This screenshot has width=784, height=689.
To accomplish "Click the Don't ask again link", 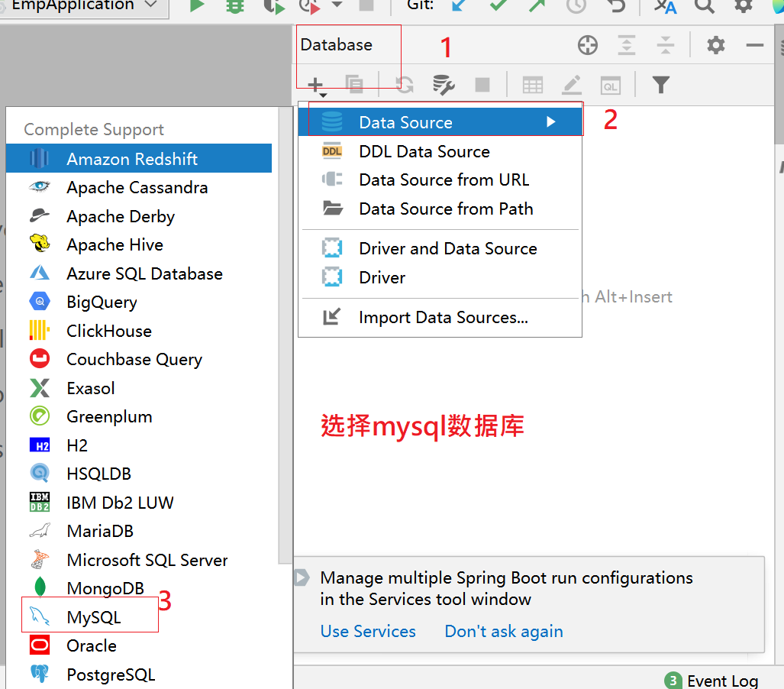I will (504, 631).
